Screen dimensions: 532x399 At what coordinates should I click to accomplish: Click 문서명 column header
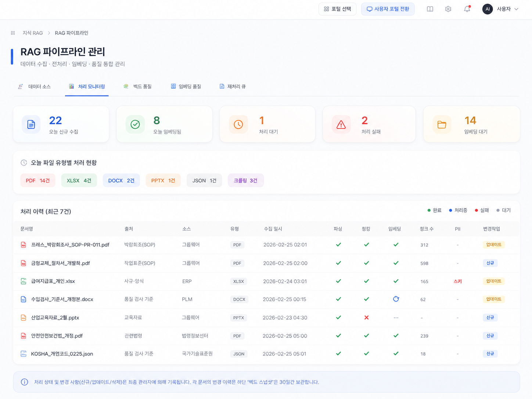[x=27, y=229]
